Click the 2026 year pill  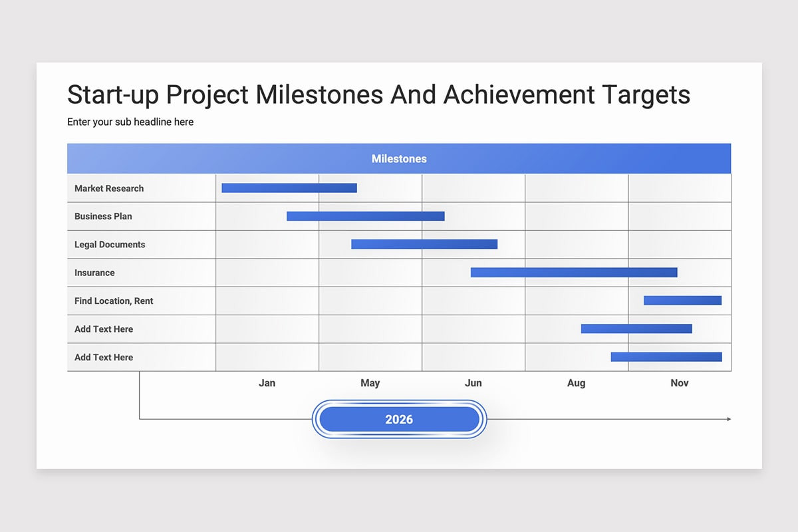pyautogui.click(x=399, y=420)
